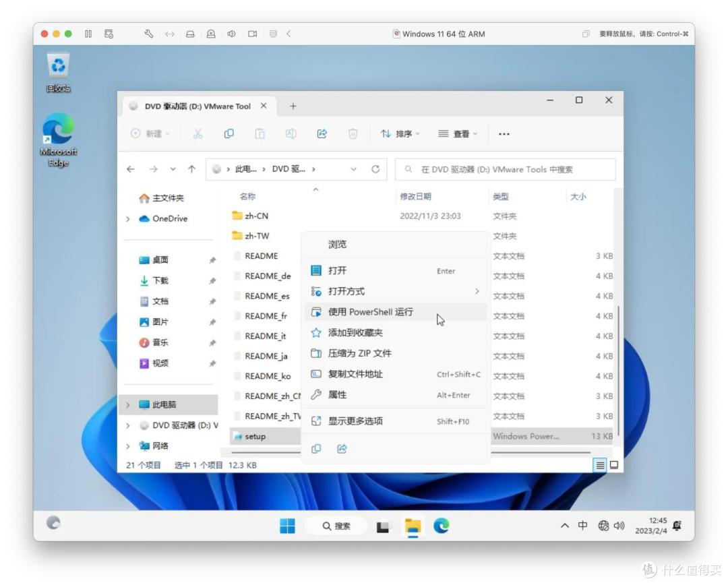The width and height of the screenshot is (728, 585).
Task: Select 打开 in the context menu
Action: coord(396,271)
